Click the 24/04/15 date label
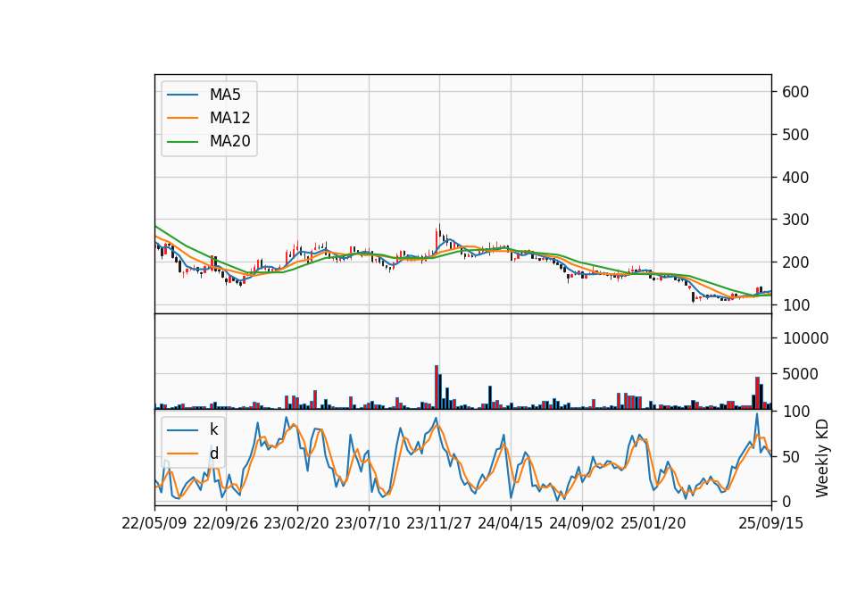Image resolution: width=857 pixels, height=616 pixels. 511,523
